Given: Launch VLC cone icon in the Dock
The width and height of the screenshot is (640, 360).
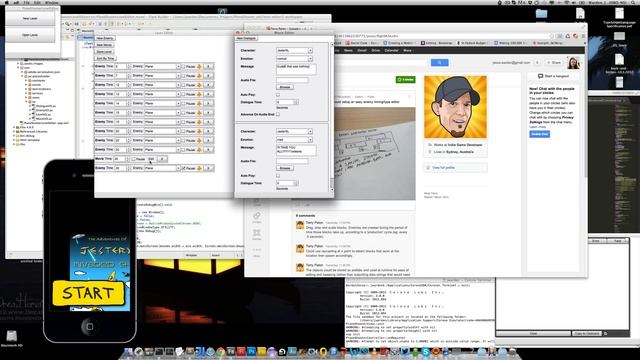Looking at the screenshot, I should click(374, 352).
